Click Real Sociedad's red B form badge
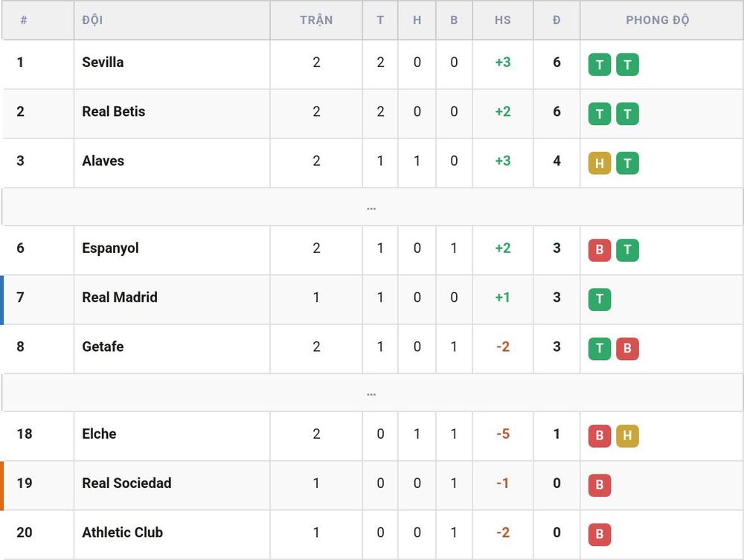Screen dimensions: 744x560 pyautogui.click(x=599, y=486)
